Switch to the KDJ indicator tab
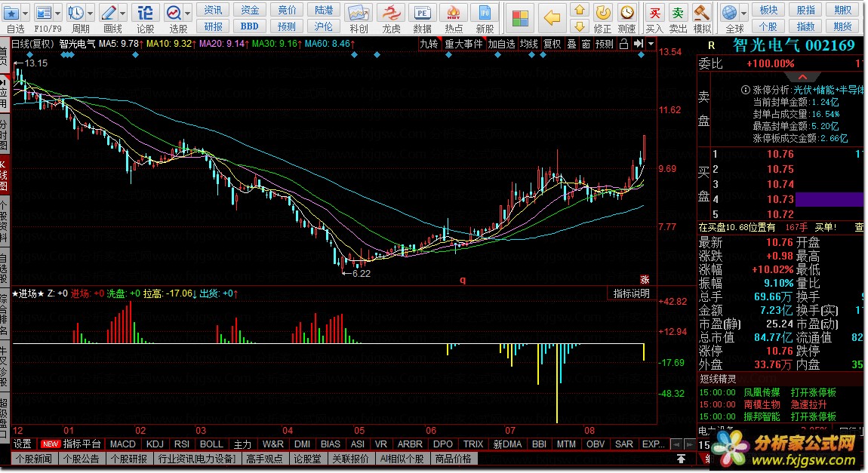This screenshot has height=473, width=868. pyautogui.click(x=155, y=444)
